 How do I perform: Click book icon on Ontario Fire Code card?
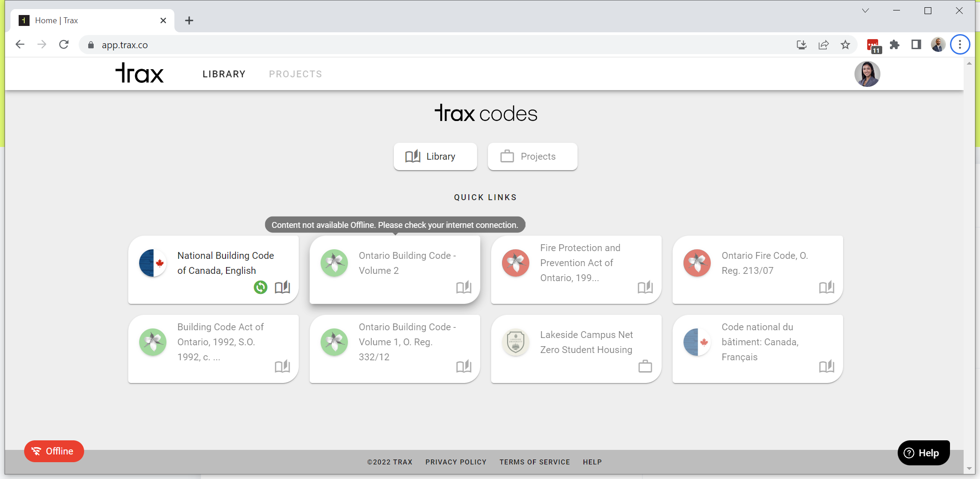click(x=827, y=287)
